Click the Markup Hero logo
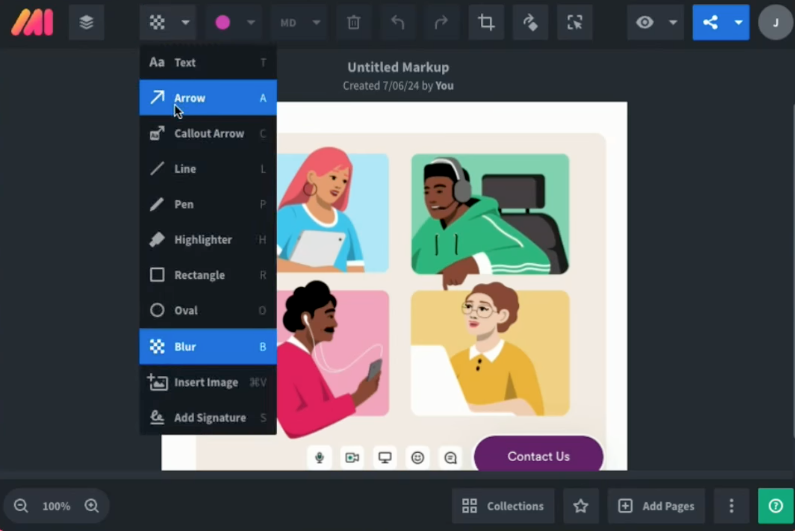This screenshot has width=795, height=531. pos(32,22)
